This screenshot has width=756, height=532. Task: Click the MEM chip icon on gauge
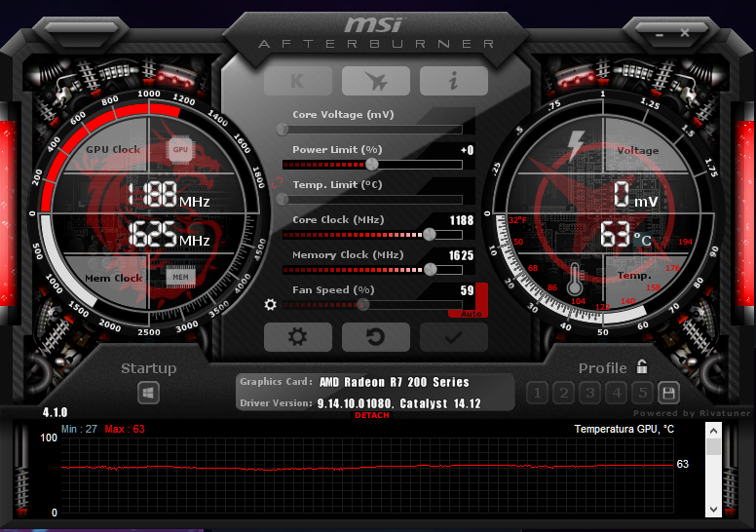(181, 277)
